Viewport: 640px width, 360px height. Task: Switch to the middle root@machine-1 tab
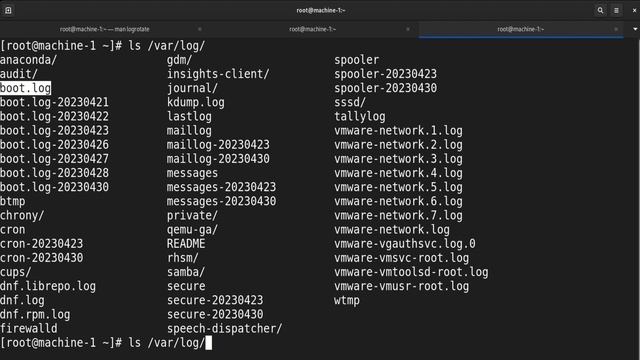click(x=313, y=29)
